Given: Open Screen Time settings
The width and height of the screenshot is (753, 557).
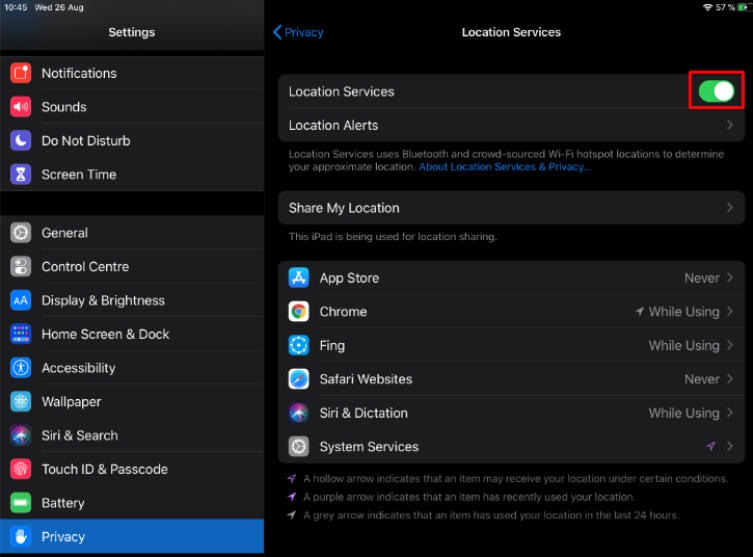Looking at the screenshot, I should (x=132, y=174).
